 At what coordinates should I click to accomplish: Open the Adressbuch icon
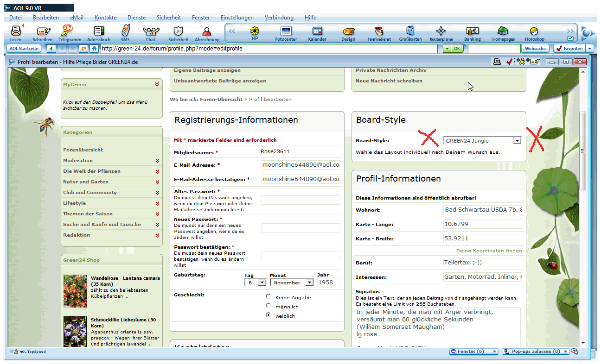98,32
